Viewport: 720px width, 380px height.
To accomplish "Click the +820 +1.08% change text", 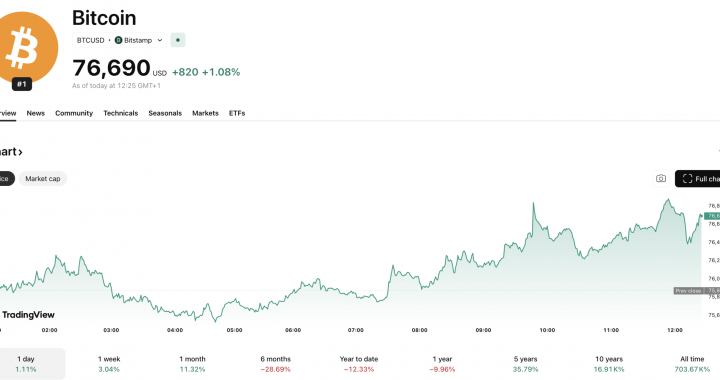I will 206,72.
